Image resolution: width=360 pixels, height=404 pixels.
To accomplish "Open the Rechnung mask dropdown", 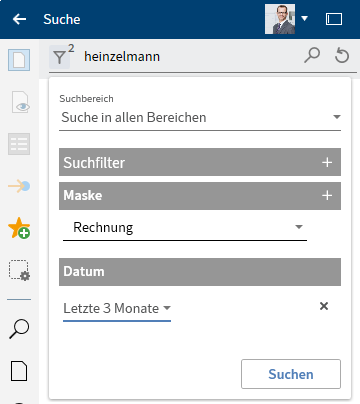I will pos(185,228).
